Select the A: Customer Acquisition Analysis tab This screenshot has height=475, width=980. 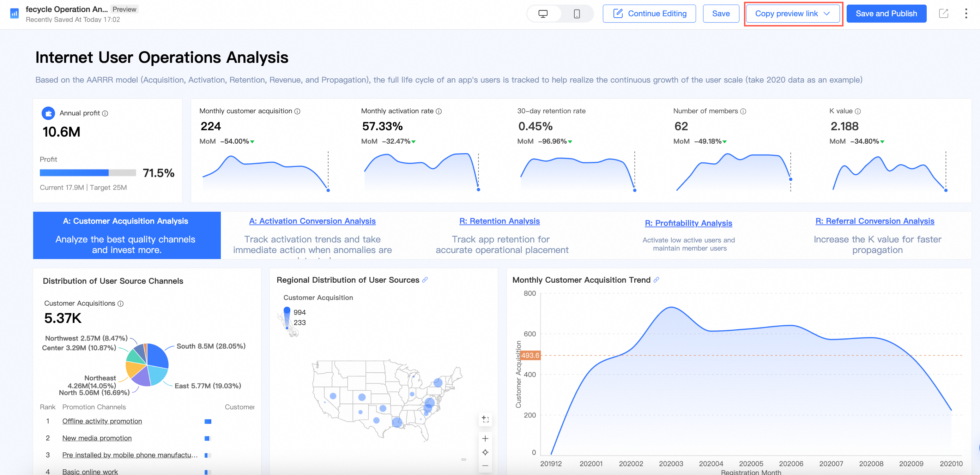[x=126, y=235]
